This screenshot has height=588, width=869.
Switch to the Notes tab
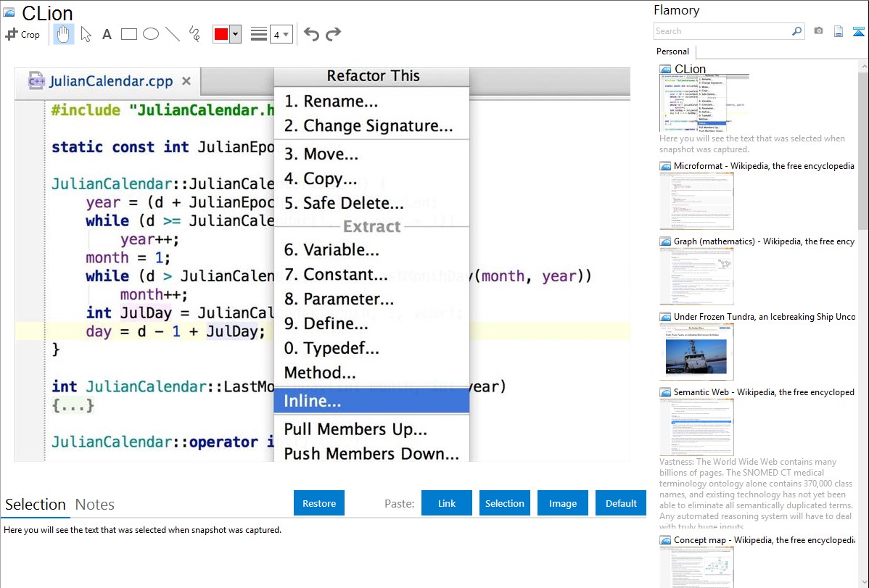[95, 505]
